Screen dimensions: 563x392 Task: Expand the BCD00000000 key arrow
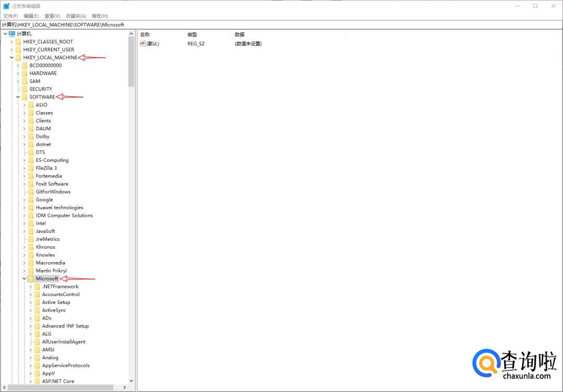[x=18, y=65]
